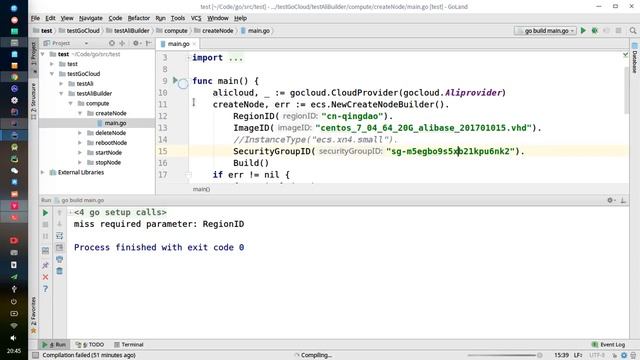Viewport: 640px width, 360px height.
Task: Click the LF line separator in status bar
Action: pyautogui.click(x=578, y=355)
